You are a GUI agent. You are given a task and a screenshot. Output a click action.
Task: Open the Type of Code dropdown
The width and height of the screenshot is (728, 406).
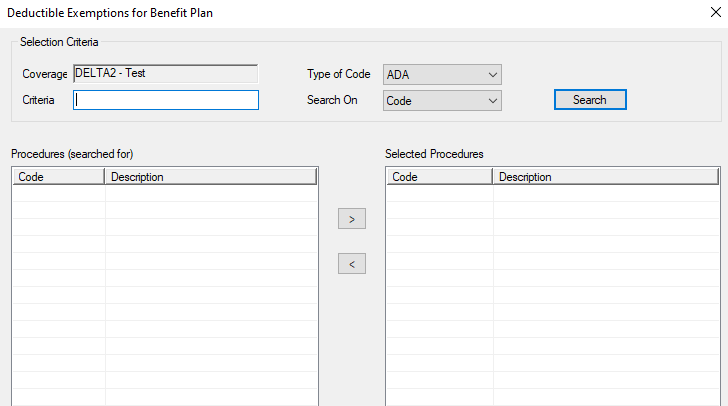(x=442, y=75)
